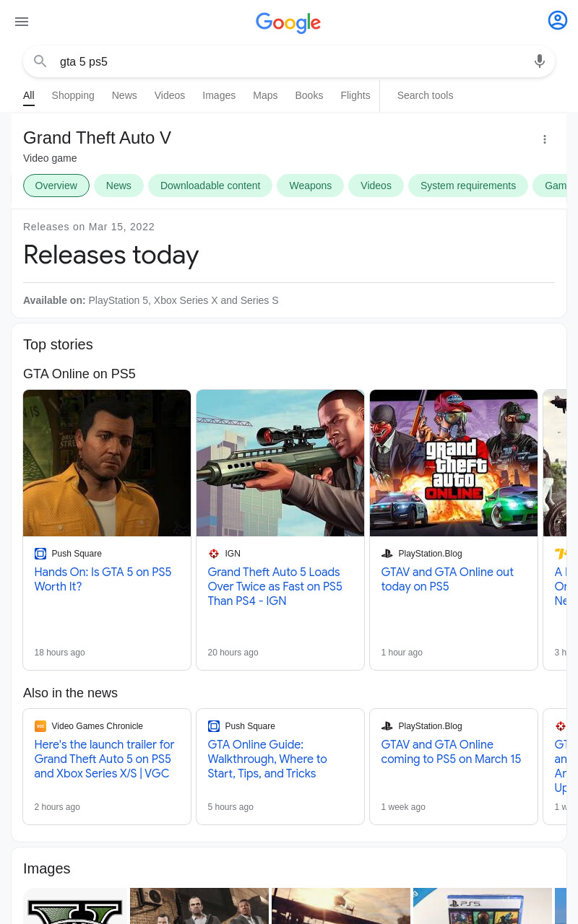Screen dimensions: 578x924
Task: Click the Video Games Chronicle source icon
Action: 40,726
